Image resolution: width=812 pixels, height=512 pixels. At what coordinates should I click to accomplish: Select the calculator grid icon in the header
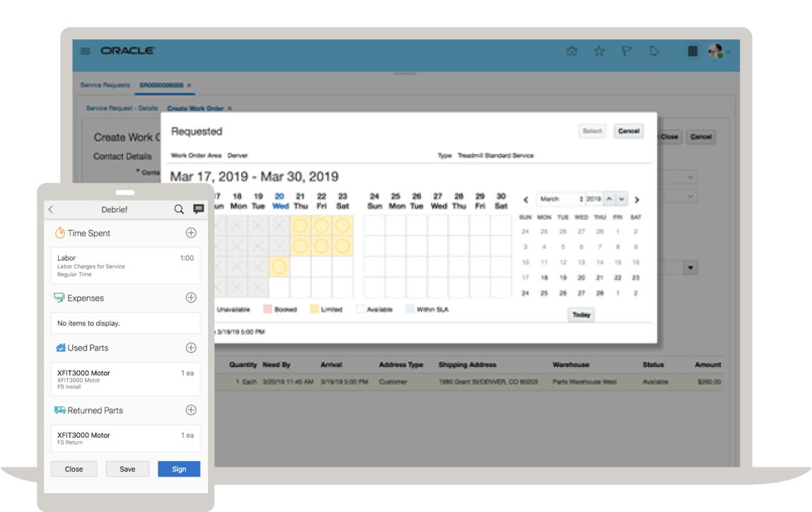coord(692,51)
